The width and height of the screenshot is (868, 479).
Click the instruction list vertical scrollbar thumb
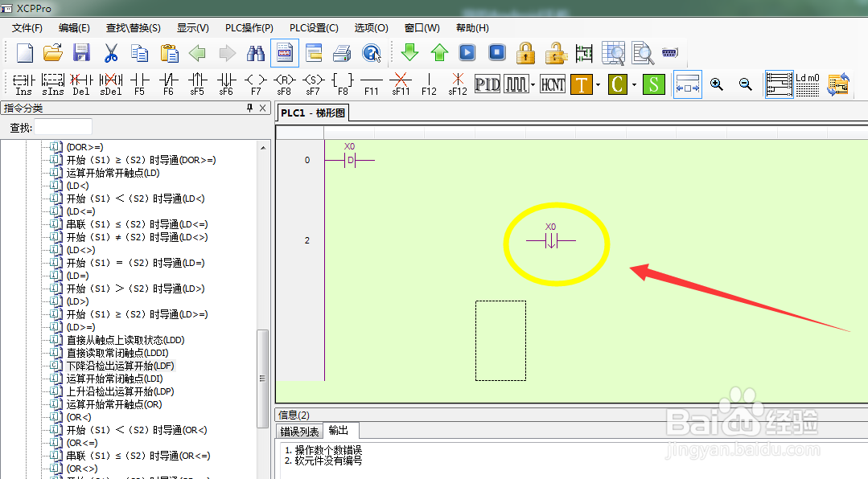point(262,379)
